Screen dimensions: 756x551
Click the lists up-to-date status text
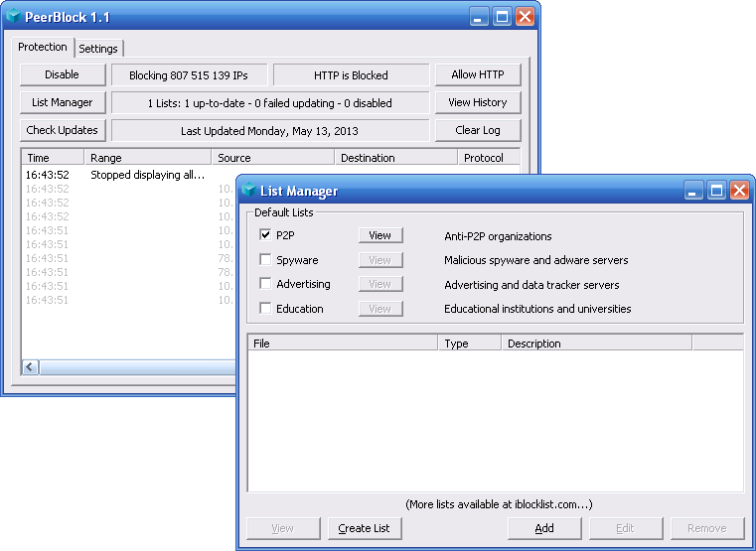coord(270,103)
